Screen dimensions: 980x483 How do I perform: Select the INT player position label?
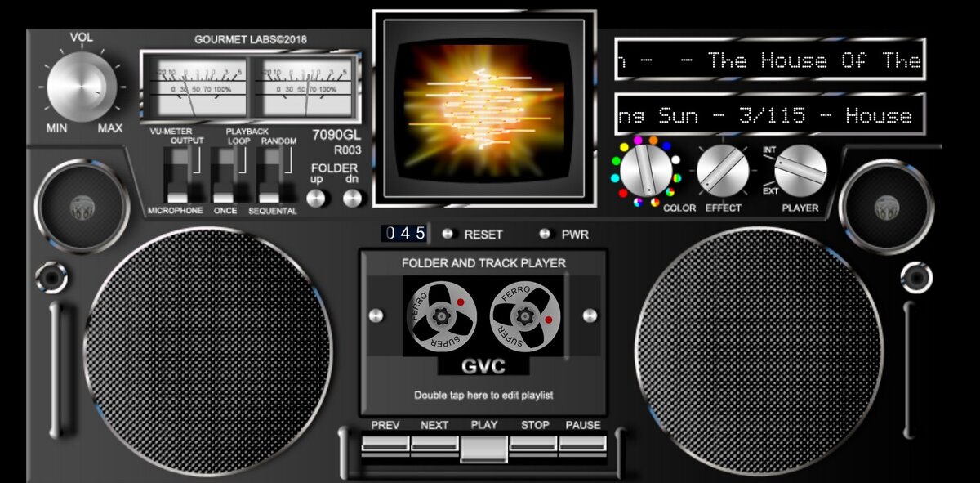(x=769, y=150)
